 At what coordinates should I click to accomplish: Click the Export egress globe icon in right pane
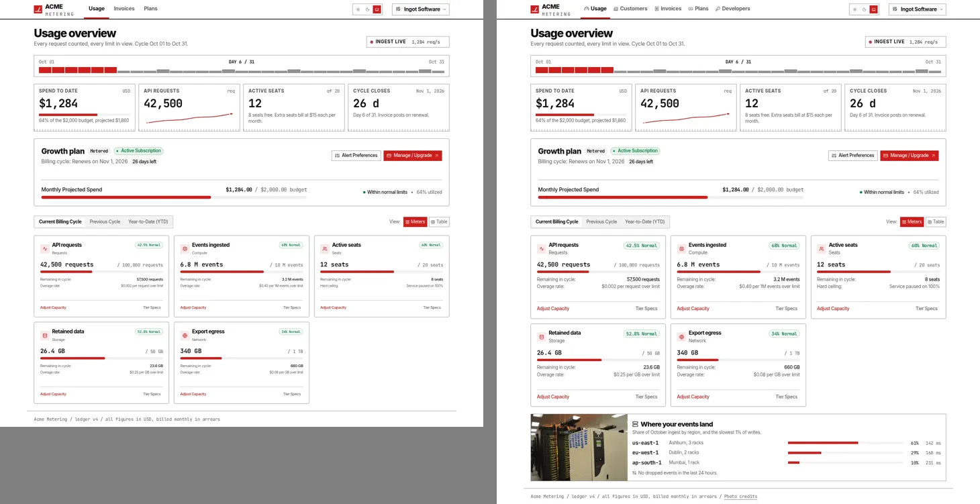681,336
